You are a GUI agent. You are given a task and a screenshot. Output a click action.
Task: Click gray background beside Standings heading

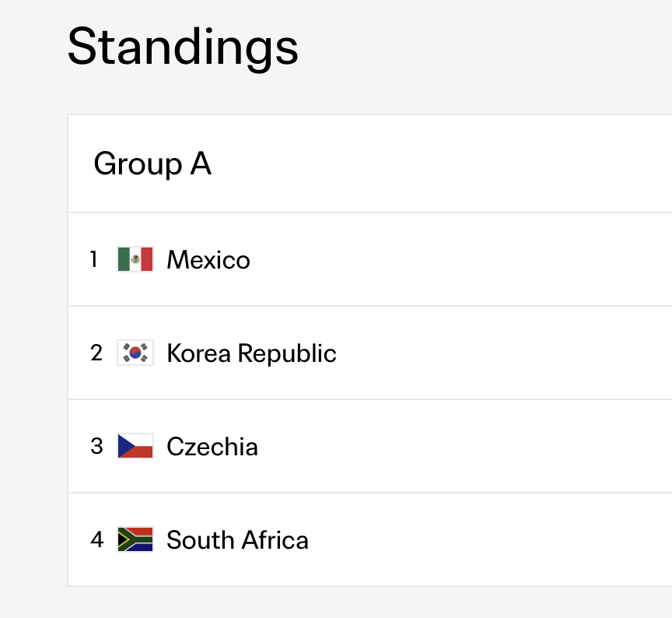[x=485, y=47]
